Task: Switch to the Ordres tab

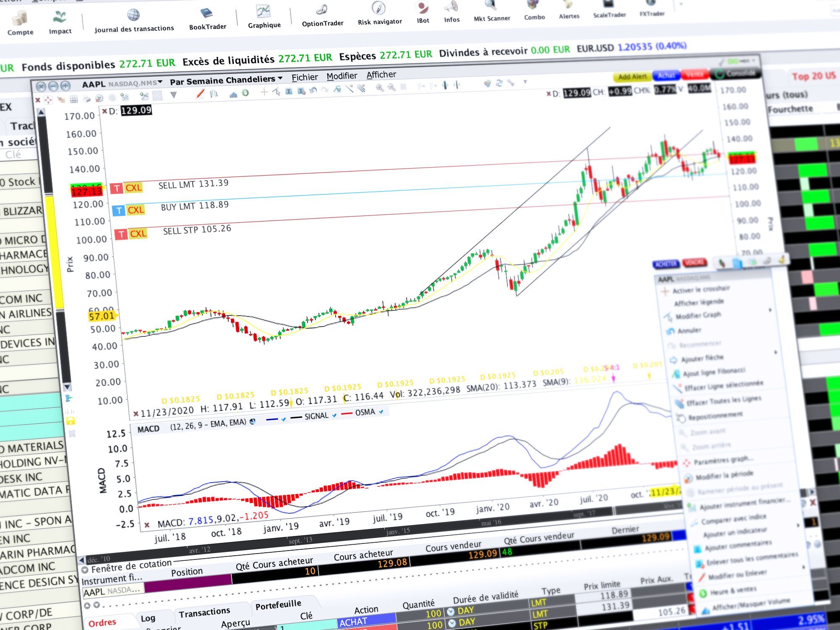Action: pos(102,623)
